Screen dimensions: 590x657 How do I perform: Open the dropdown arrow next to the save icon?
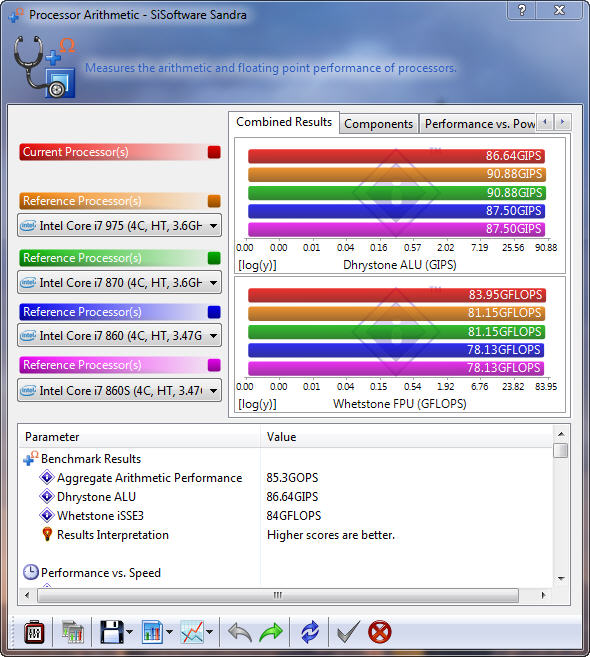[129, 632]
